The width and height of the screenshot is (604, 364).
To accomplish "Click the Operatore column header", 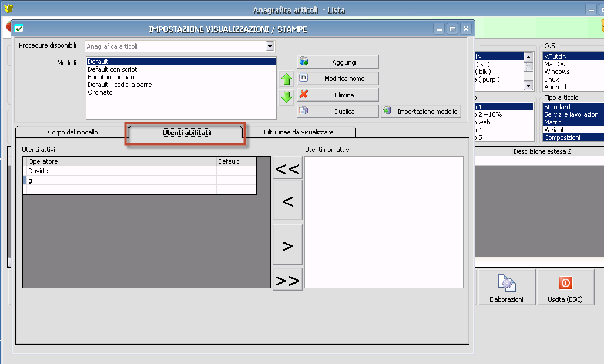I will tap(122, 161).
